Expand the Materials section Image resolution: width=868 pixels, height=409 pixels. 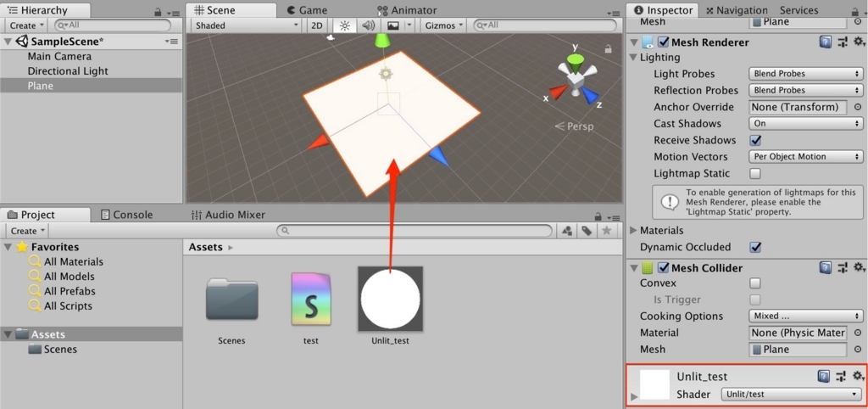(x=634, y=230)
